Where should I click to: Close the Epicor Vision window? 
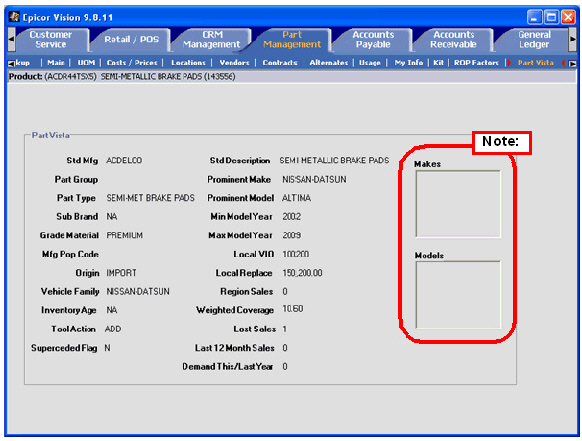click(568, 17)
